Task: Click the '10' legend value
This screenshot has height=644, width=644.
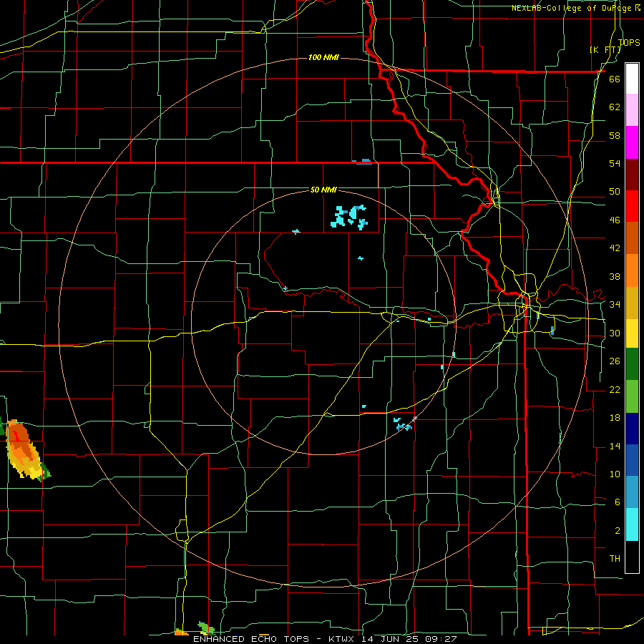Action: point(615,474)
